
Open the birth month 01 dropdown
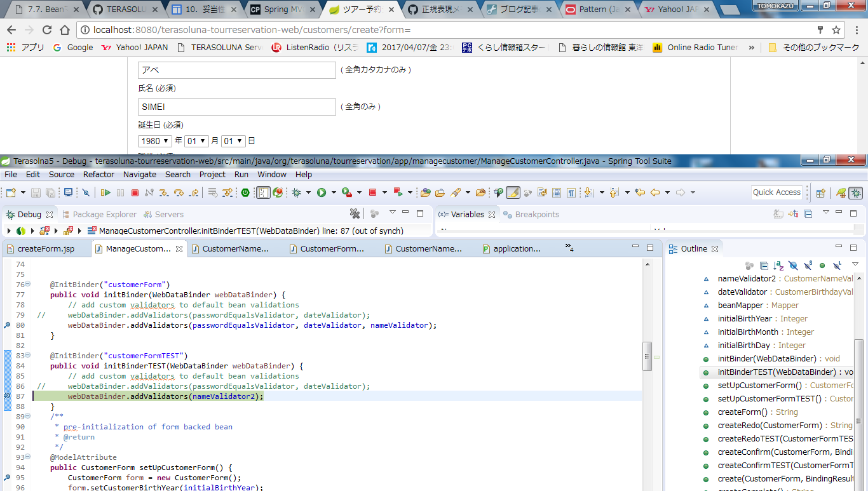click(x=196, y=141)
